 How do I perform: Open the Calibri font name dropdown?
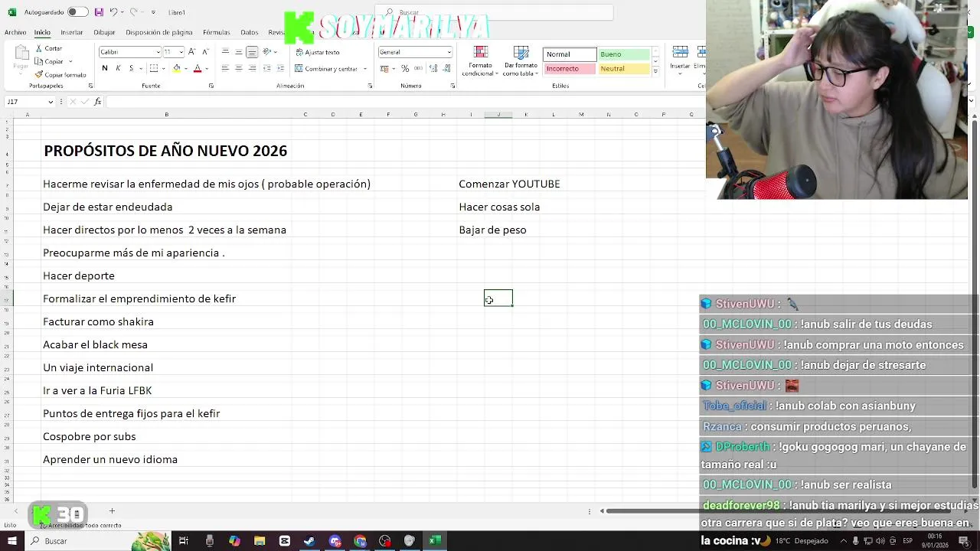click(x=158, y=52)
